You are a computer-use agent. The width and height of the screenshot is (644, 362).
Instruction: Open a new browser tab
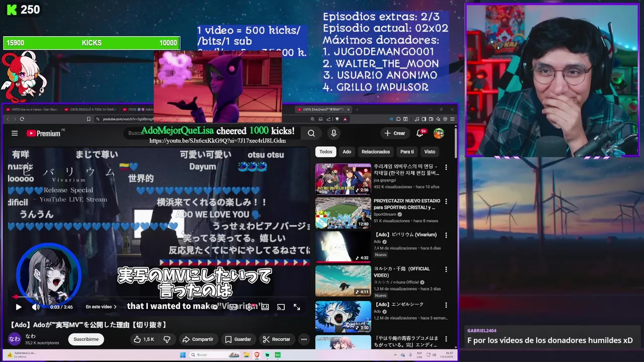pos(356,109)
